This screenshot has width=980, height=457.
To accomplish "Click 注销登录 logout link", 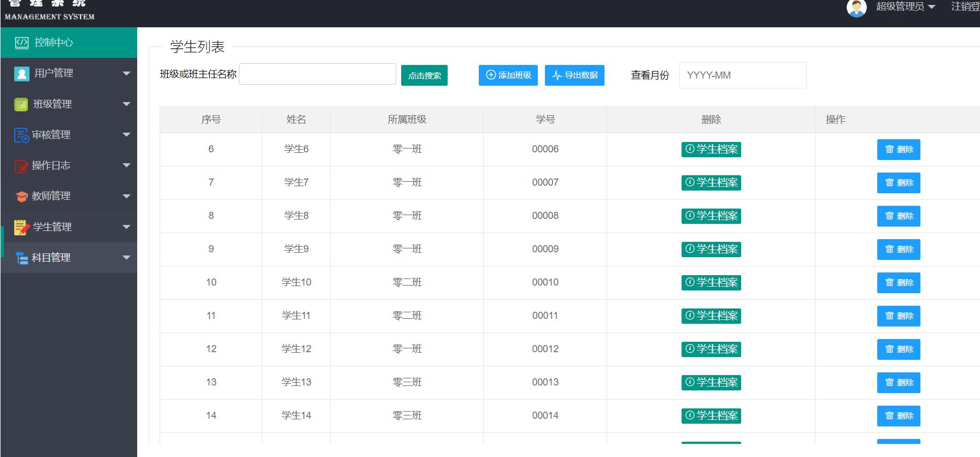I will click(x=965, y=7).
